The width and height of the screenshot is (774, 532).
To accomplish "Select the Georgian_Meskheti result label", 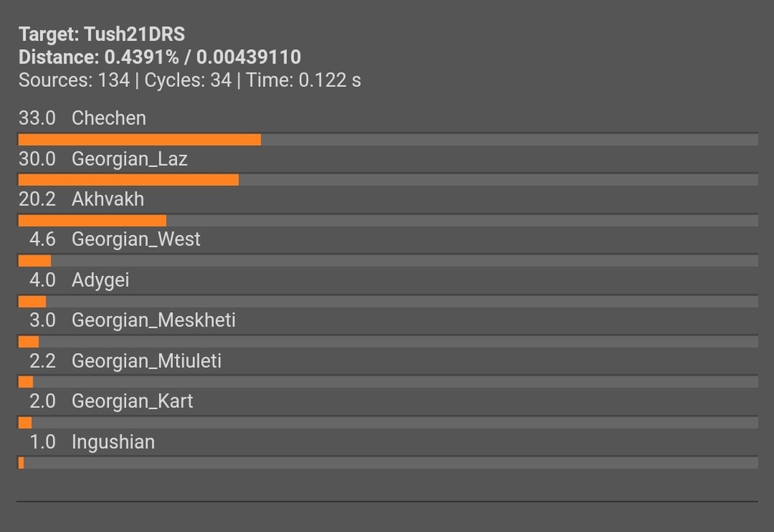I will [153, 320].
